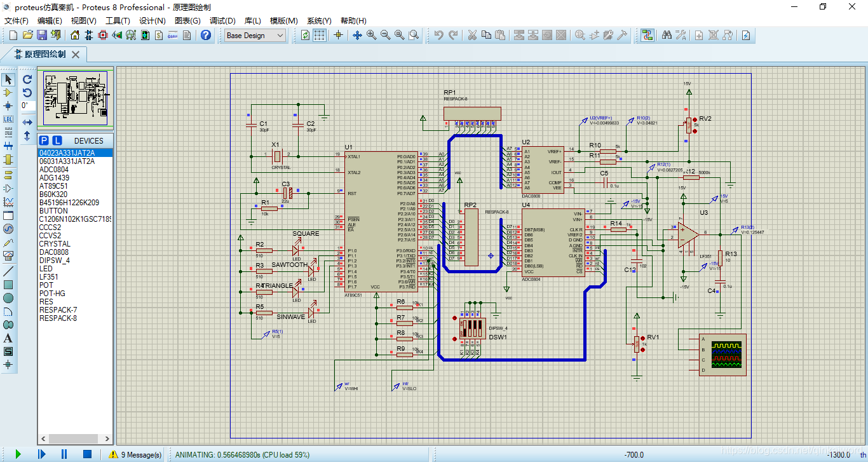868x462 pixels.
Task: Redo the last action
Action: click(x=453, y=36)
